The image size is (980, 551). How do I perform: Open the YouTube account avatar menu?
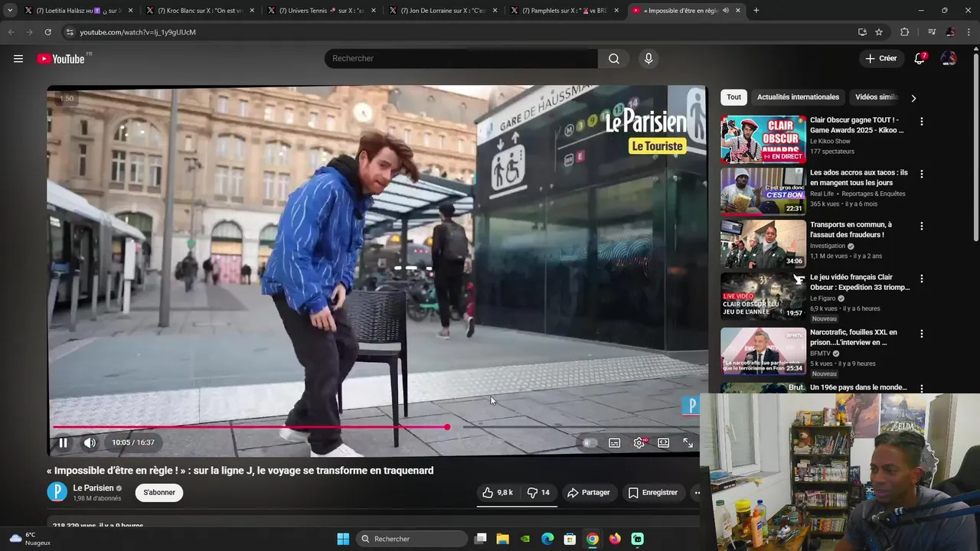[x=949, y=59]
